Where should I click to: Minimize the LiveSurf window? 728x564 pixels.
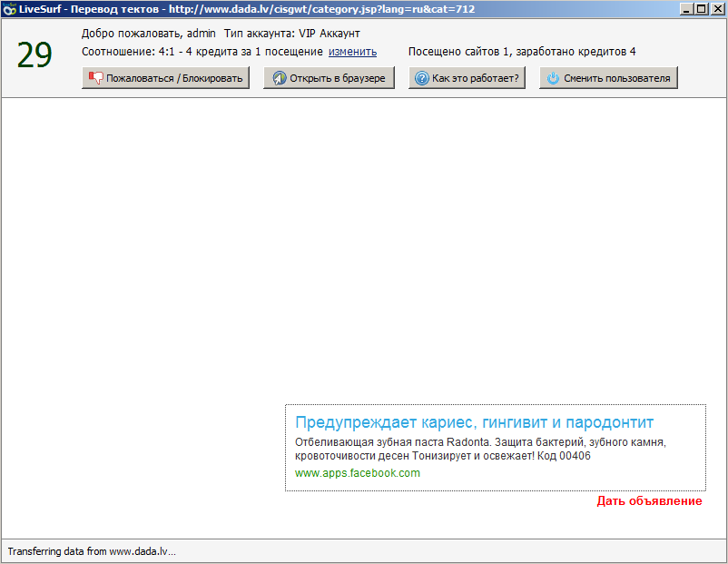click(x=686, y=9)
